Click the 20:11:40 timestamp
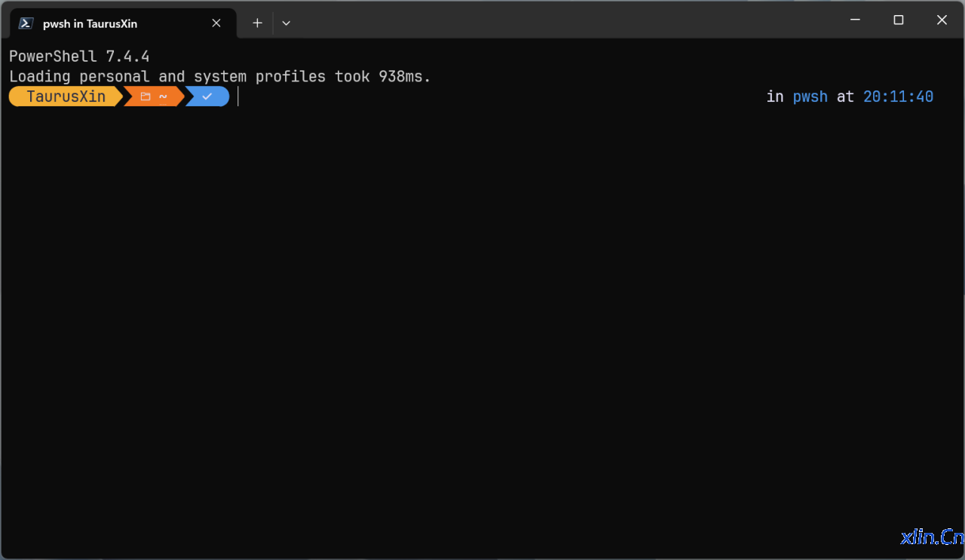This screenshot has height=560, width=965. tap(899, 96)
